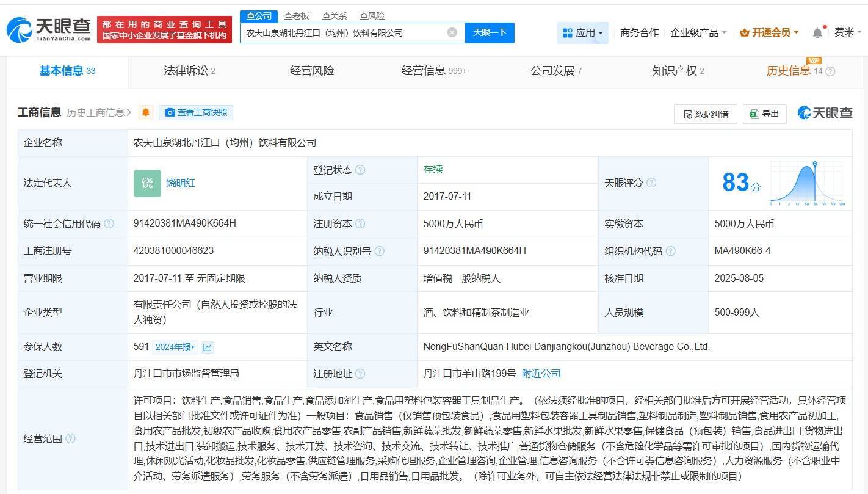Image resolution: width=868 pixels, height=494 pixels.
Task: Click the 查看工商快照 button
Action: pos(196,112)
